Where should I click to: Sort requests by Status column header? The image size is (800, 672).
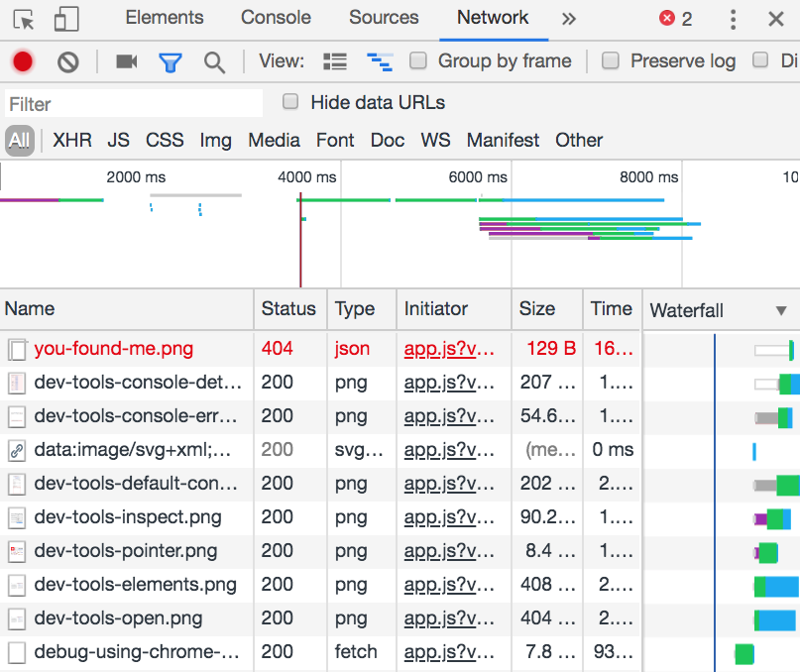tap(288, 309)
